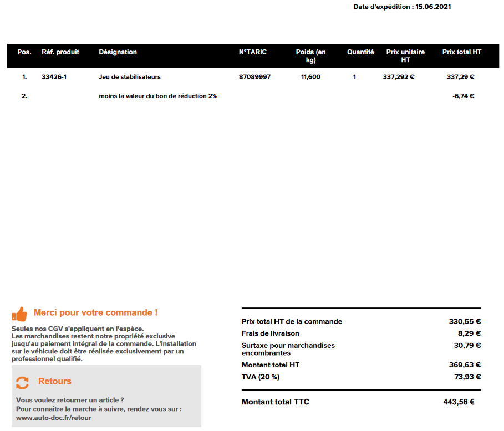Click the TVA (20 %) label

click(x=261, y=377)
